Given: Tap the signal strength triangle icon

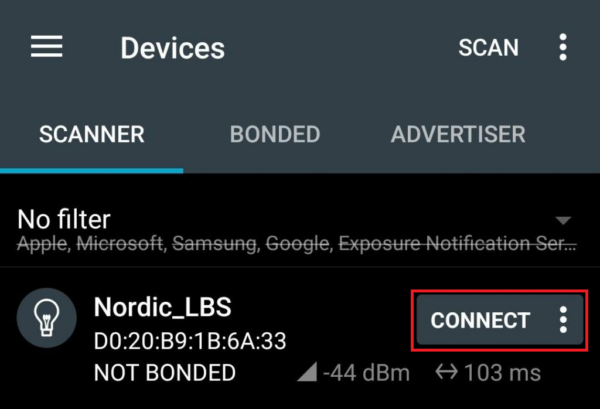Looking at the screenshot, I should tap(307, 372).
